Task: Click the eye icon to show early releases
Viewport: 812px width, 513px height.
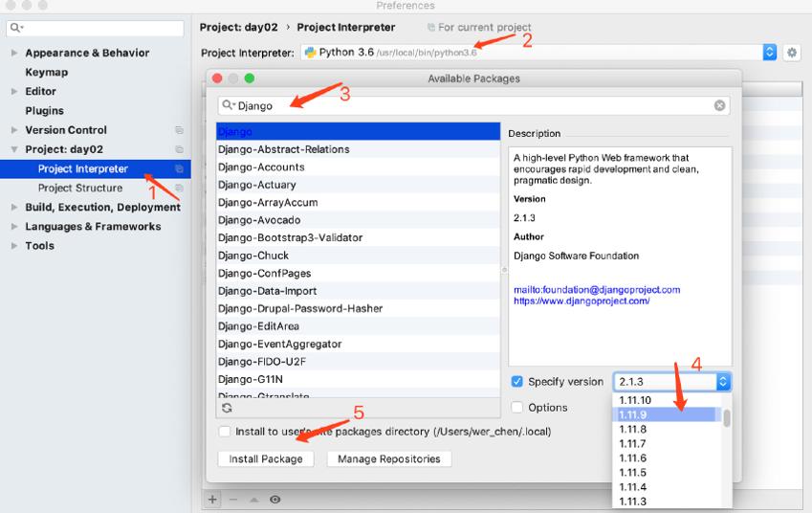Action: tap(275, 500)
